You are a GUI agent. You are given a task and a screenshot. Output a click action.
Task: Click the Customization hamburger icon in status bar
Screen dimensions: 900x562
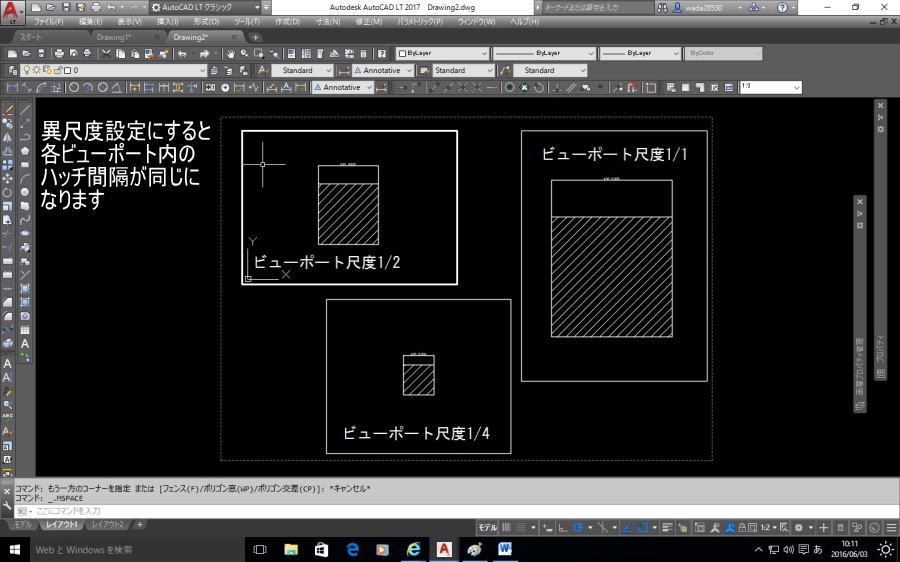tap(891, 527)
